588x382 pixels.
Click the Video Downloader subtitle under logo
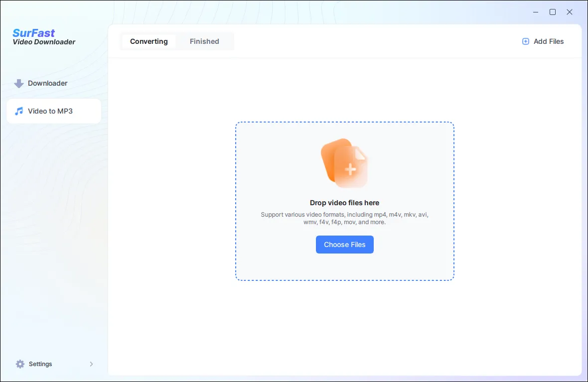(44, 42)
